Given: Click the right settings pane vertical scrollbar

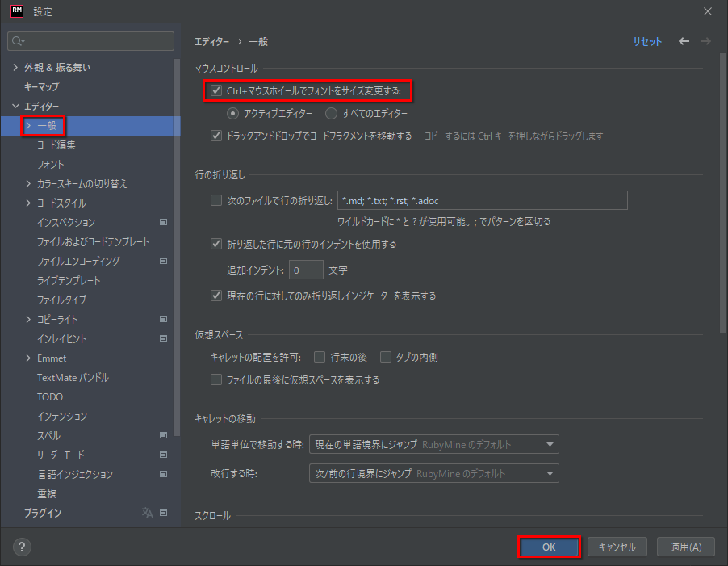Looking at the screenshot, I should click(x=723, y=193).
